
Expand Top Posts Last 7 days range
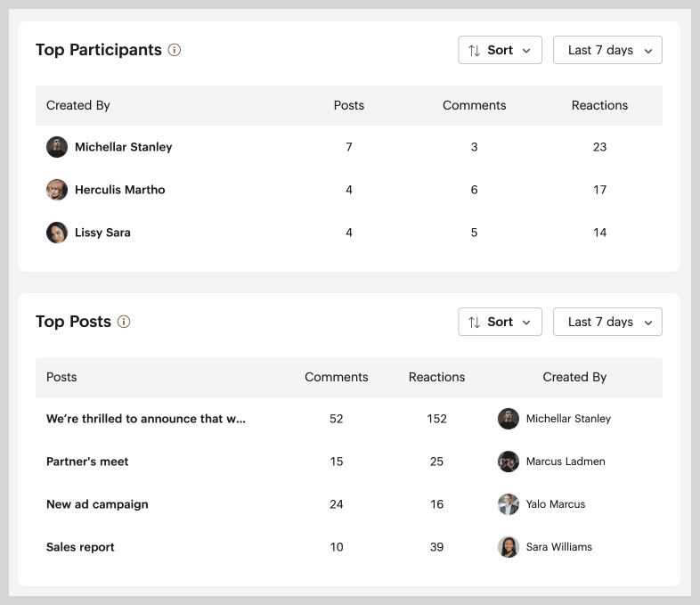pyautogui.click(x=607, y=322)
